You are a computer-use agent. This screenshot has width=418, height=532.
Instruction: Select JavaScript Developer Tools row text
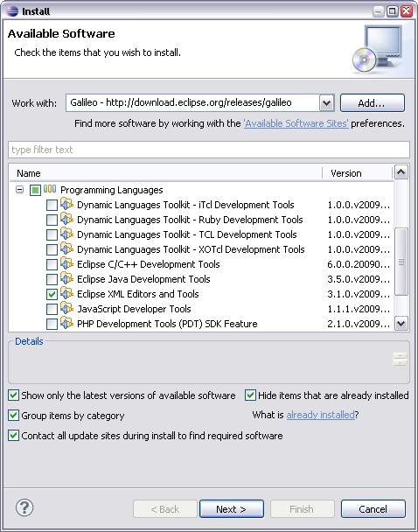click(134, 309)
